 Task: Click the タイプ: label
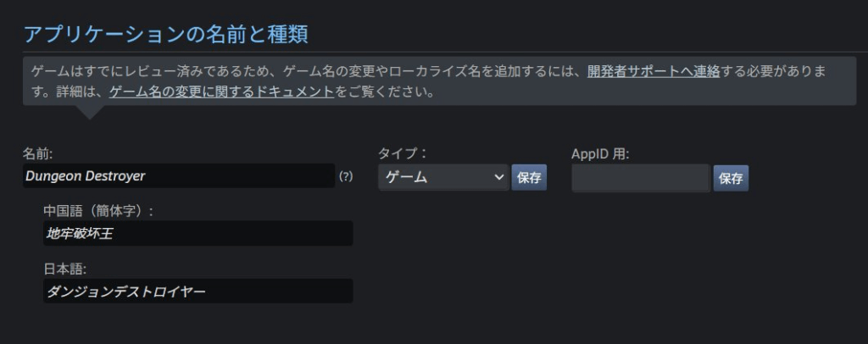pos(403,153)
